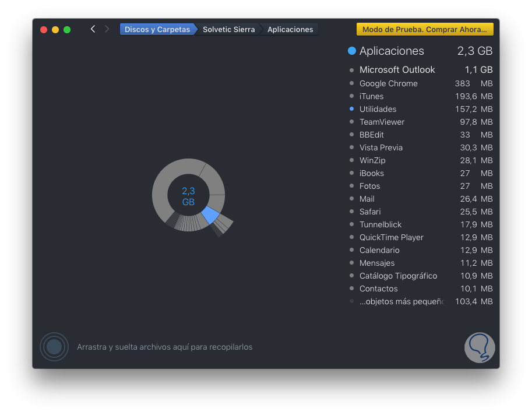Viewport: 532px width, 415px height.
Task: Select QuickTime Player row
Action: [x=421, y=238]
